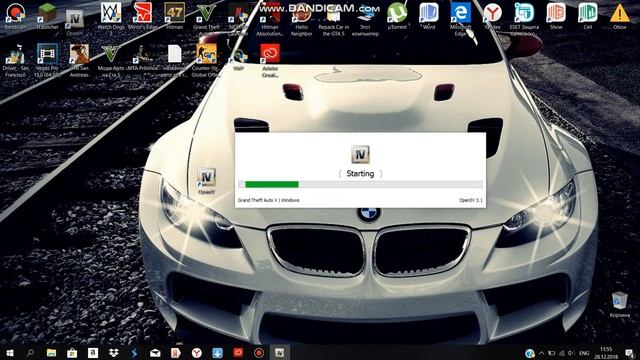The image size is (640, 360).
Task: Open Yandex browser from the taskbar
Action: tap(197, 353)
